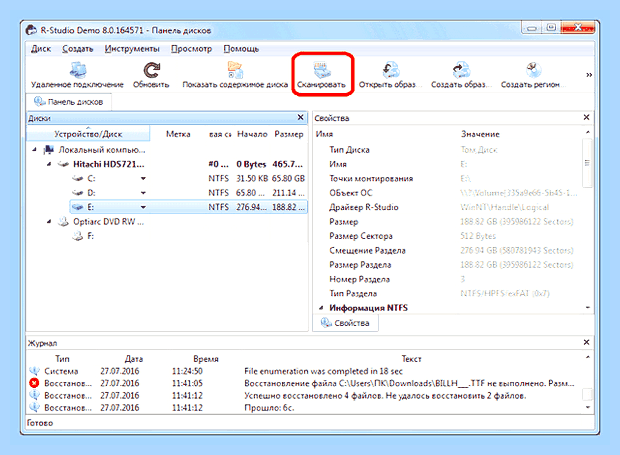The image size is (620, 455).
Task: Select the F: DVD drive icon
Action: tap(78, 236)
